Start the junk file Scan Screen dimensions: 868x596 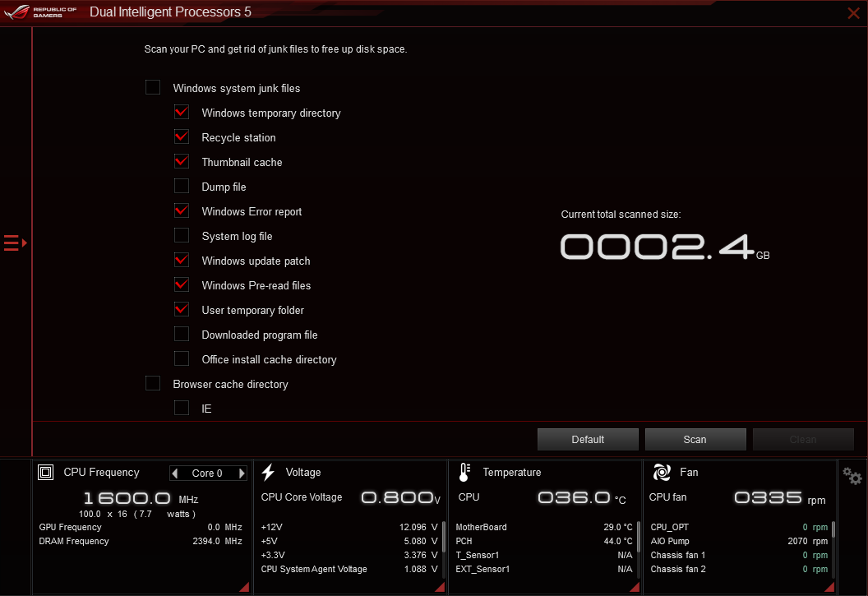click(x=695, y=439)
